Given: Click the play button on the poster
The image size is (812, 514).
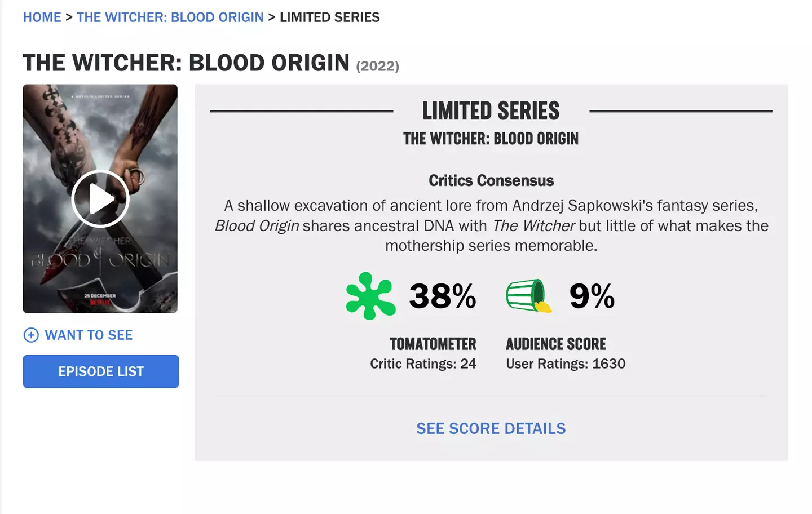Looking at the screenshot, I should click(x=100, y=198).
